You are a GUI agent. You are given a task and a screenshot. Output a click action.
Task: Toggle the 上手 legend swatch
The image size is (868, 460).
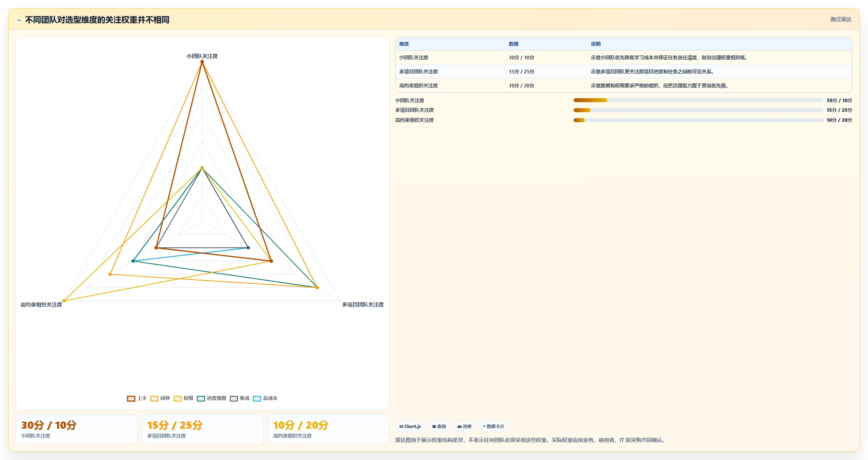pyautogui.click(x=131, y=398)
